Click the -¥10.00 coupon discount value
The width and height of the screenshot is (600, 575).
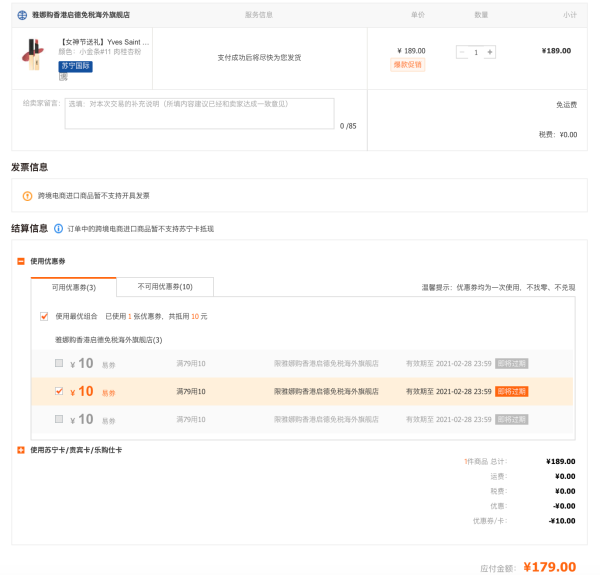point(562,521)
